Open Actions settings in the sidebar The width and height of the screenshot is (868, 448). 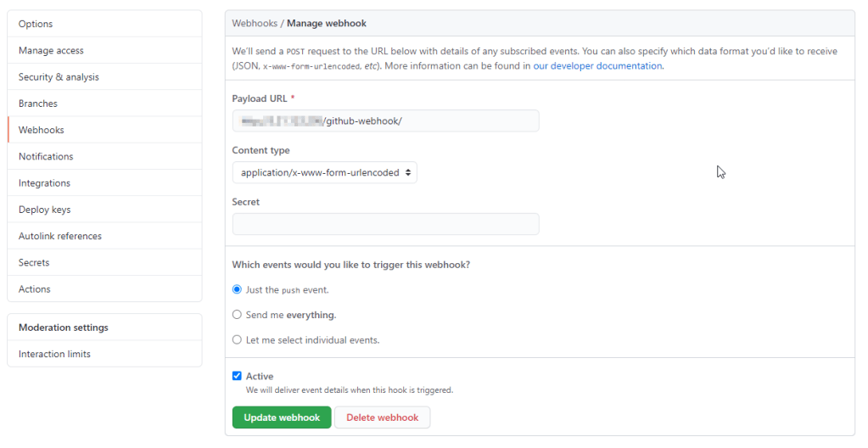pyautogui.click(x=35, y=289)
